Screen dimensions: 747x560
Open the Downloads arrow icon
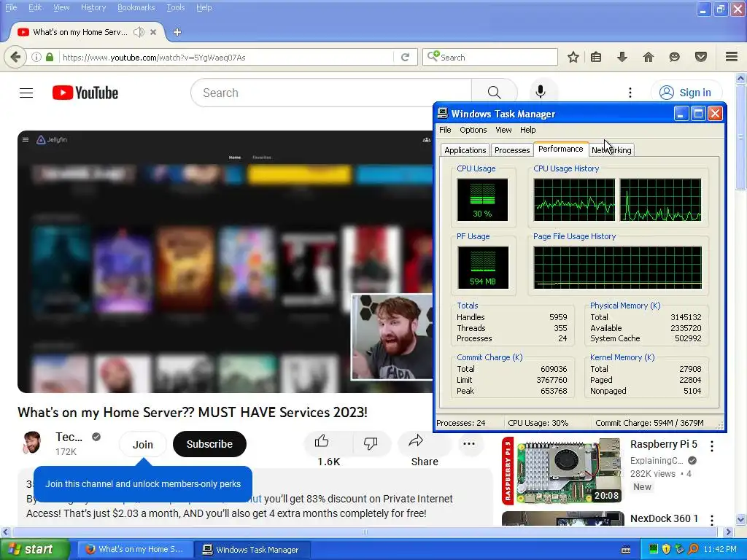(622, 57)
